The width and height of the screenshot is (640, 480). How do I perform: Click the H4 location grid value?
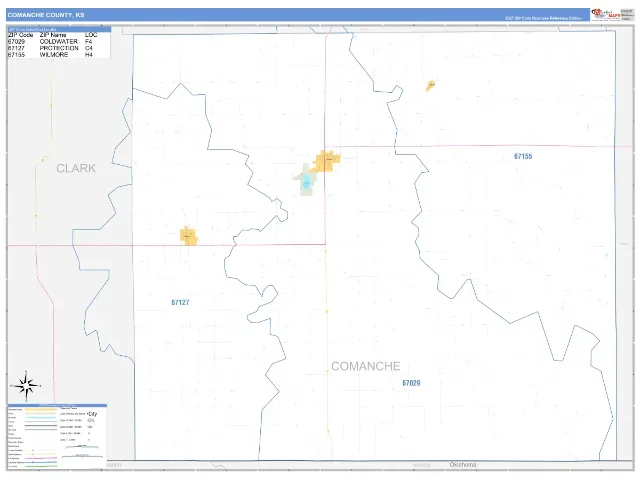point(89,55)
